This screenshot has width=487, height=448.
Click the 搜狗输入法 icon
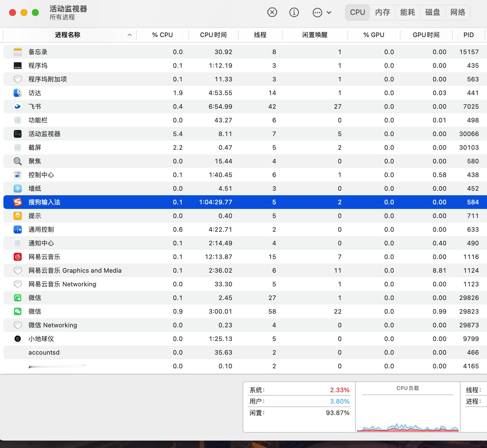coord(18,202)
